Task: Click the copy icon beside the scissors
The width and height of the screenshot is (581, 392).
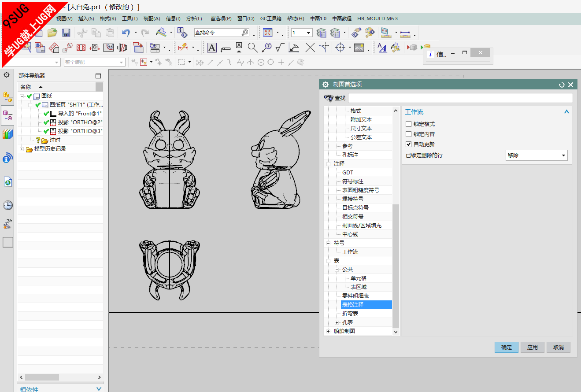Action: (96, 33)
